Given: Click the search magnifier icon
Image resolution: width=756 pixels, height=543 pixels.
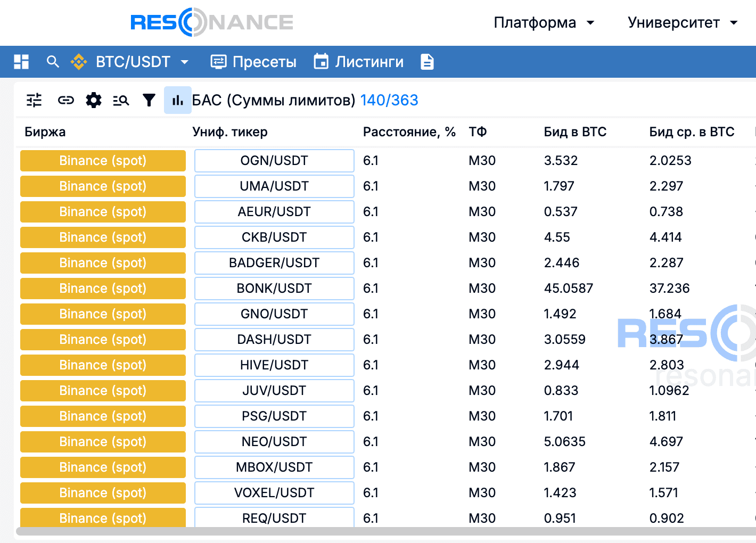Looking at the screenshot, I should coord(53,62).
